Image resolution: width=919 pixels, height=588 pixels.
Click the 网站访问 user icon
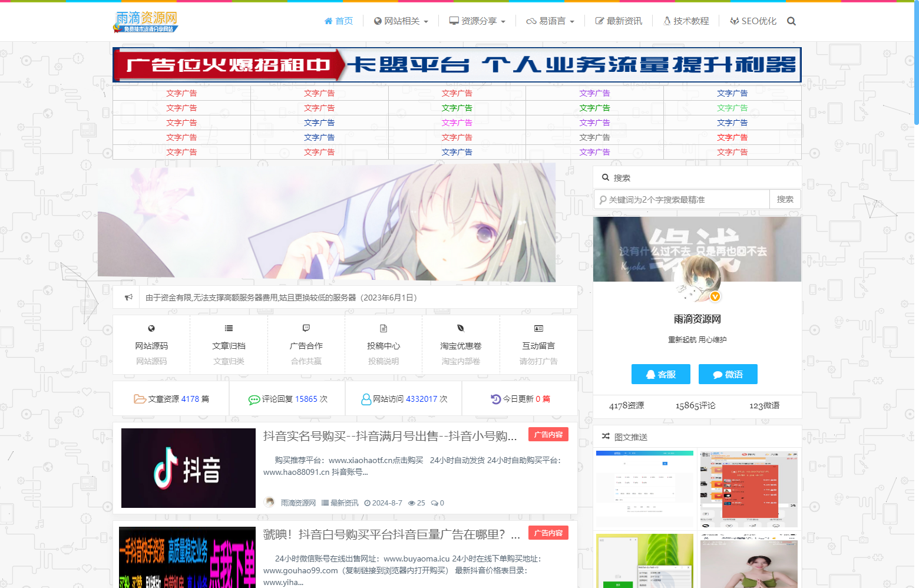click(x=366, y=399)
